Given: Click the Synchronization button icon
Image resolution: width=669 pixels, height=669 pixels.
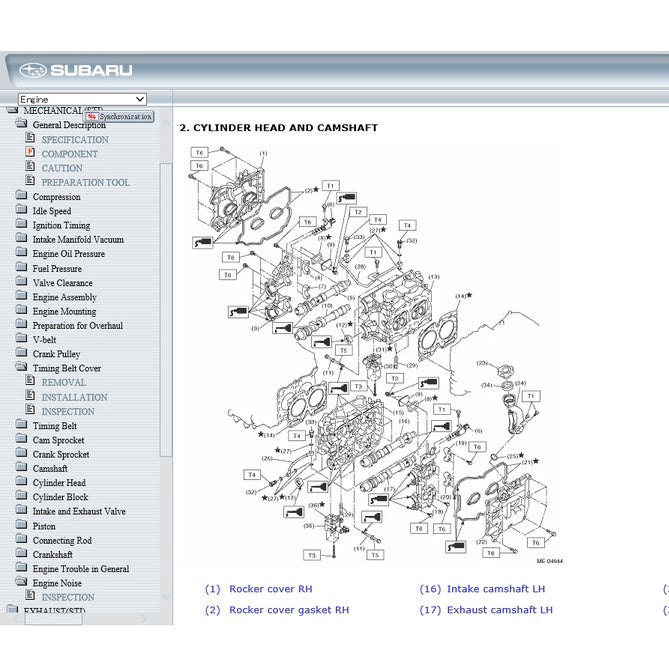Looking at the screenshot, I should [92, 117].
